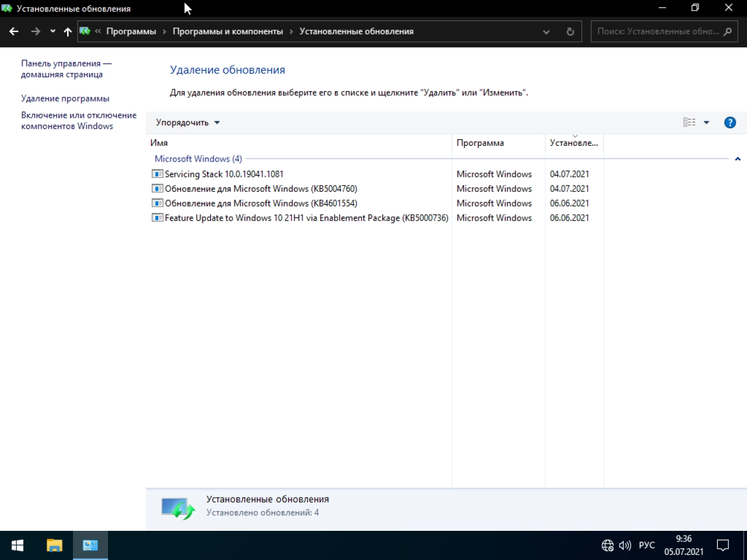This screenshot has height=560, width=747.
Task: Click icon next to Servicing Stack entry
Action: click(x=157, y=174)
